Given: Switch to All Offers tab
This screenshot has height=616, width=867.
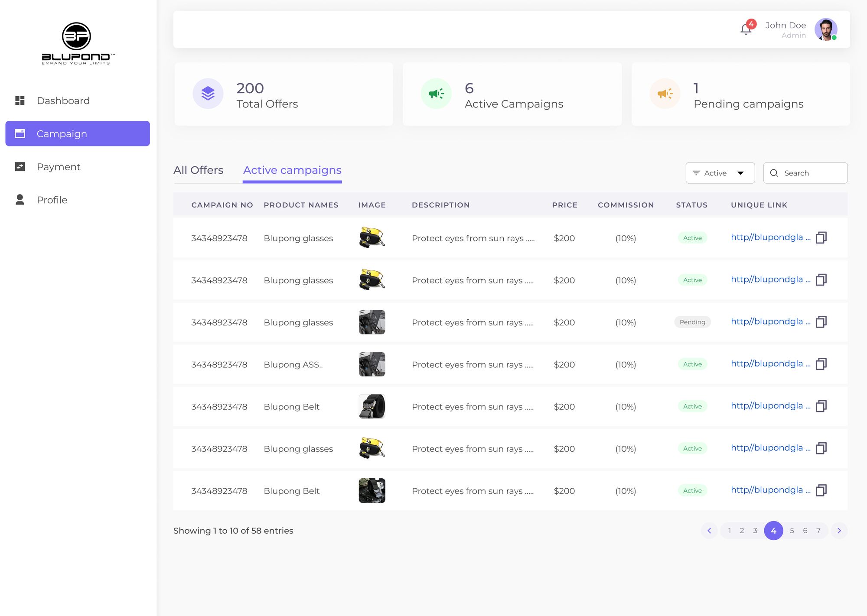Looking at the screenshot, I should point(198,170).
